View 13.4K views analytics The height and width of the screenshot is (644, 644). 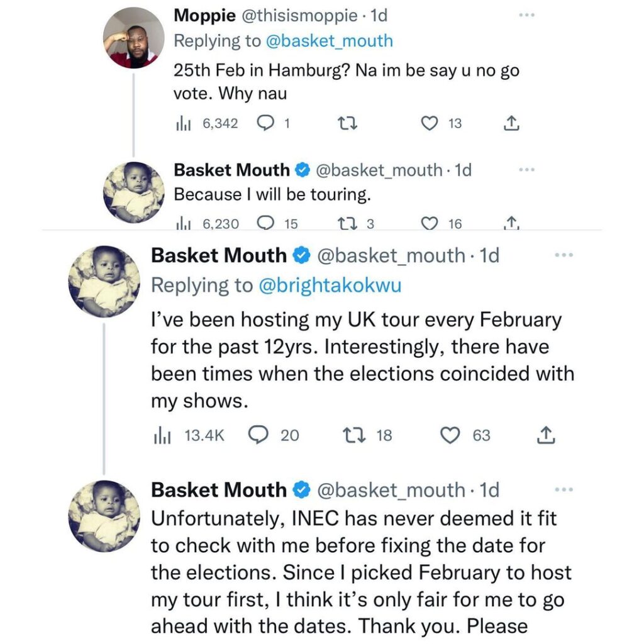point(162,435)
